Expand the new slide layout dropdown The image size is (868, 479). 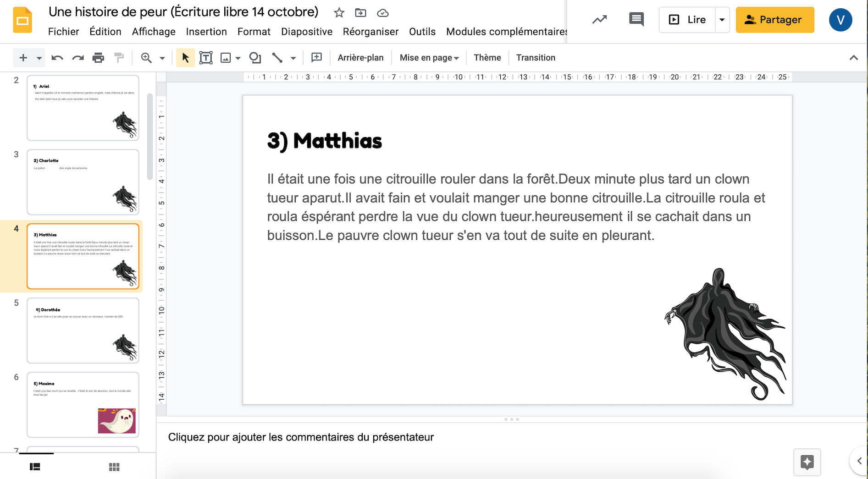pos(39,58)
